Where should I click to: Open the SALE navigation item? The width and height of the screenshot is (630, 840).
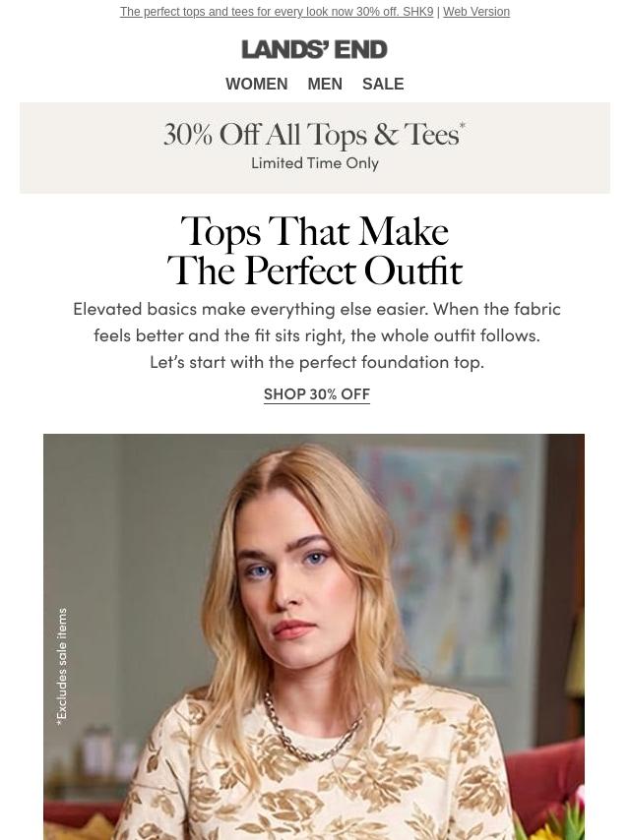tap(383, 85)
